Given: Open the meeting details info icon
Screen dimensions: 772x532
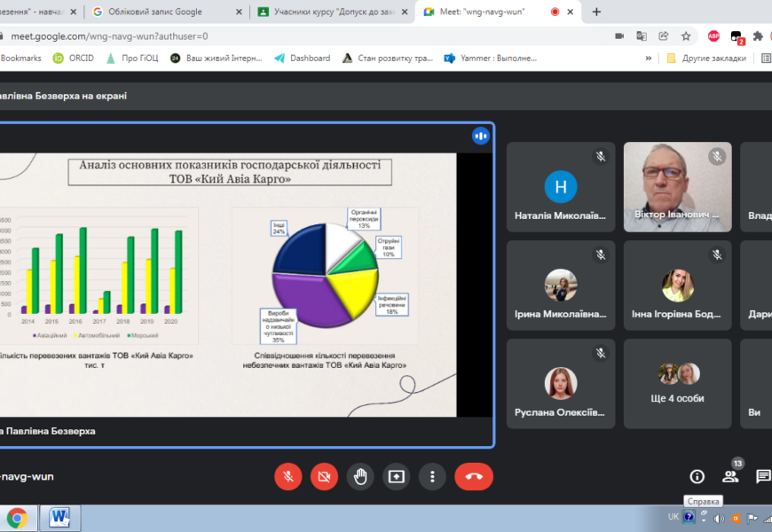Looking at the screenshot, I should point(697,476).
